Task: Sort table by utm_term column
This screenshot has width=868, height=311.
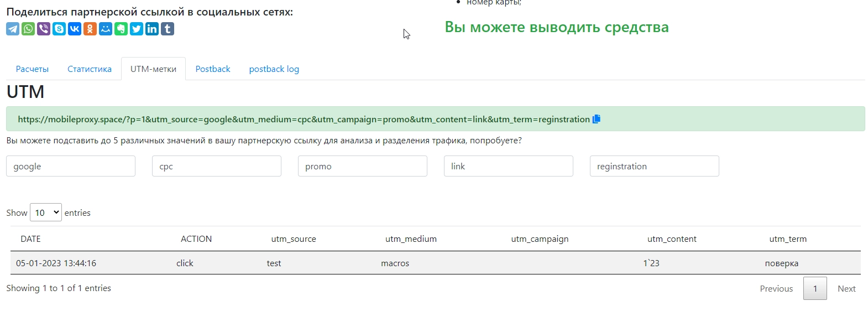Action: (x=788, y=239)
